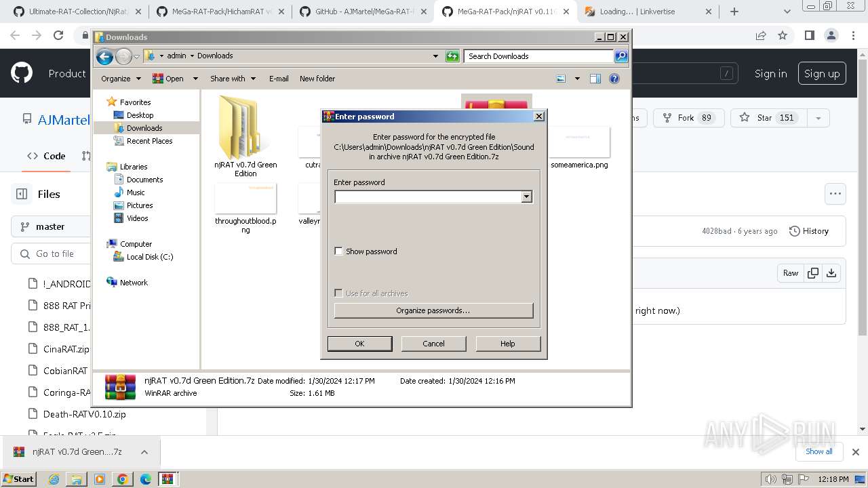Open the Windows Start menu
The image size is (868, 488).
click(x=18, y=479)
